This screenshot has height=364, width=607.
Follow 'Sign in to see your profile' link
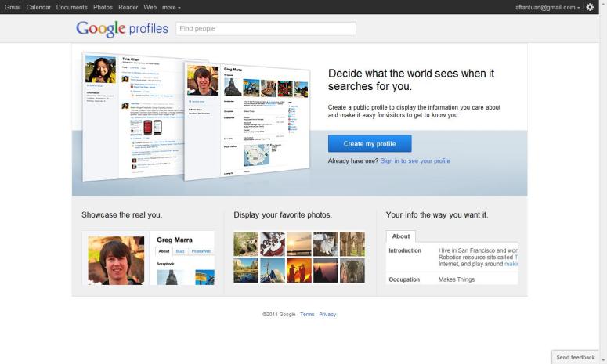[415, 161]
